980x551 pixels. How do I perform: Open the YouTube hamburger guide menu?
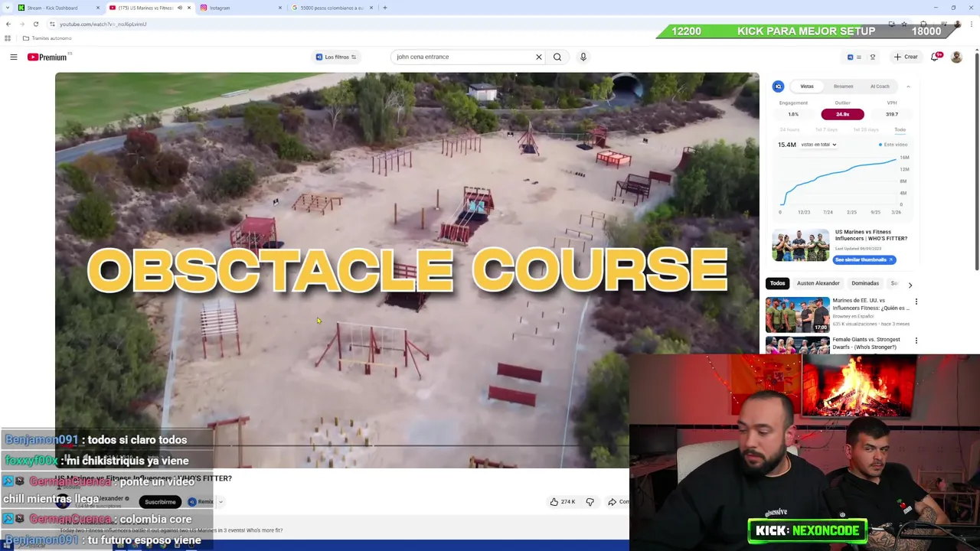tap(14, 57)
